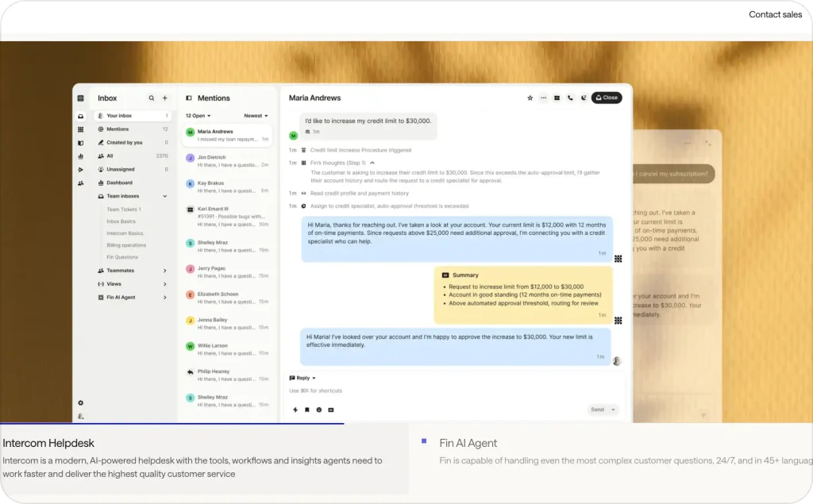813x504 pixels.
Task: Close the Maria Andrews conversation
Action: (x=607, y=98)
